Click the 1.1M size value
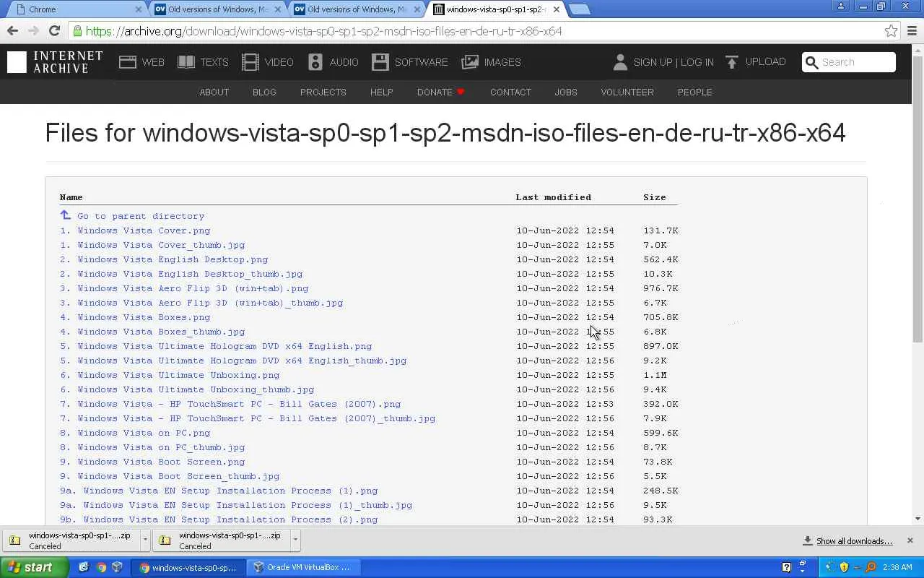Viewport: 924px width, 578px height. click(x=655, y=375)
